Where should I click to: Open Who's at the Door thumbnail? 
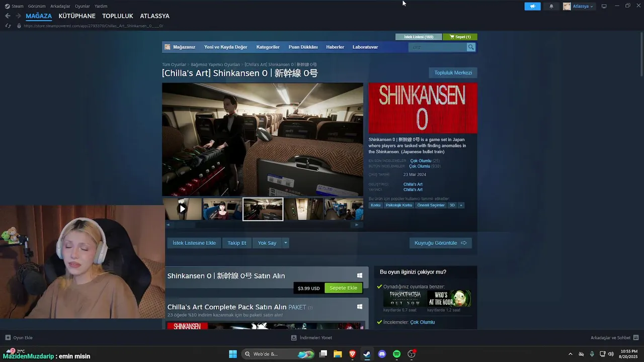tap(449, 298)
